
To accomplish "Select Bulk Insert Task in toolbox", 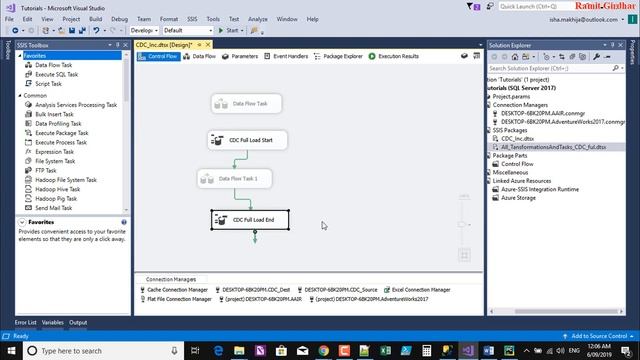I will [x=54, y=114].
